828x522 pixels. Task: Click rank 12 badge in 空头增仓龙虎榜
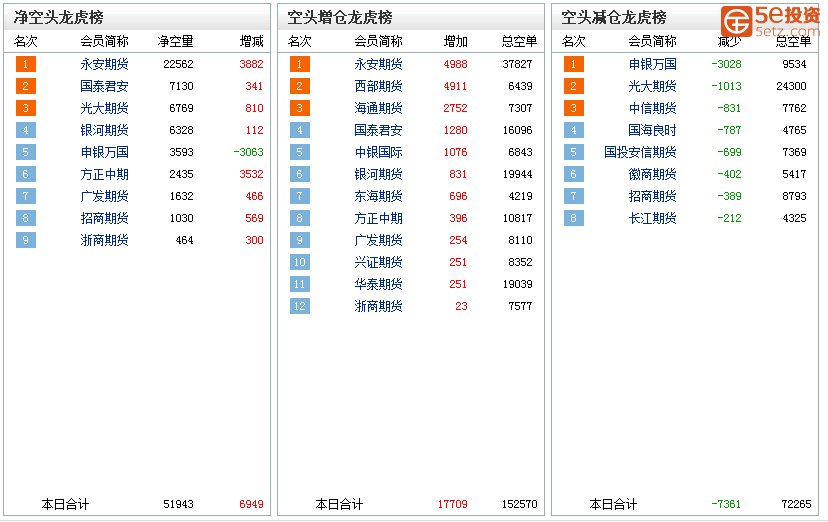point(299,306)
